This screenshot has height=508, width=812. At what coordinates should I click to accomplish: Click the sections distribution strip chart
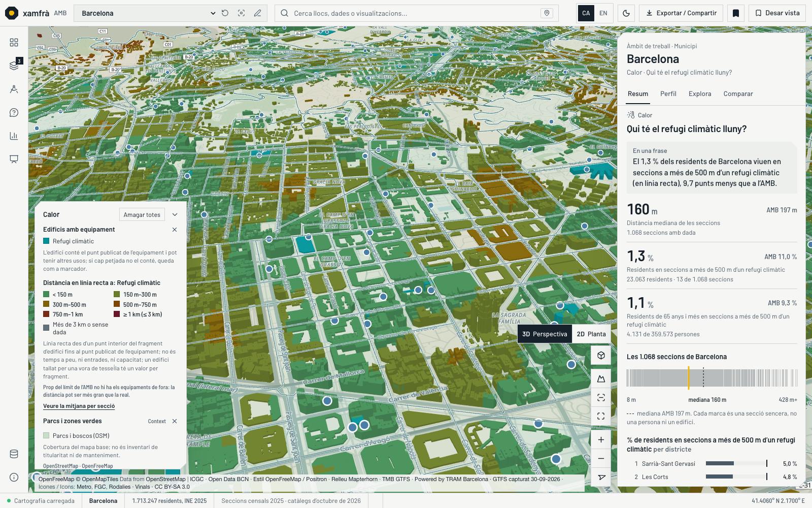click(x=712, y=378)
